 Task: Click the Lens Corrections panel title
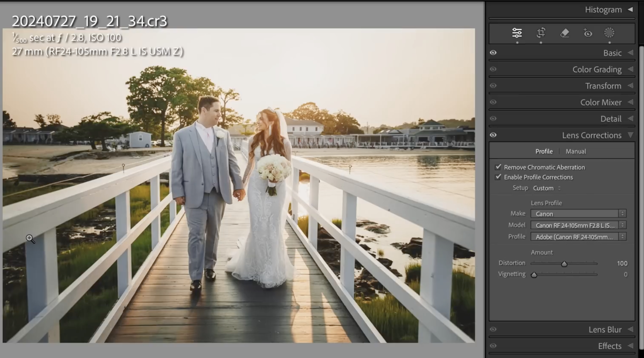(x=592, y=135)
